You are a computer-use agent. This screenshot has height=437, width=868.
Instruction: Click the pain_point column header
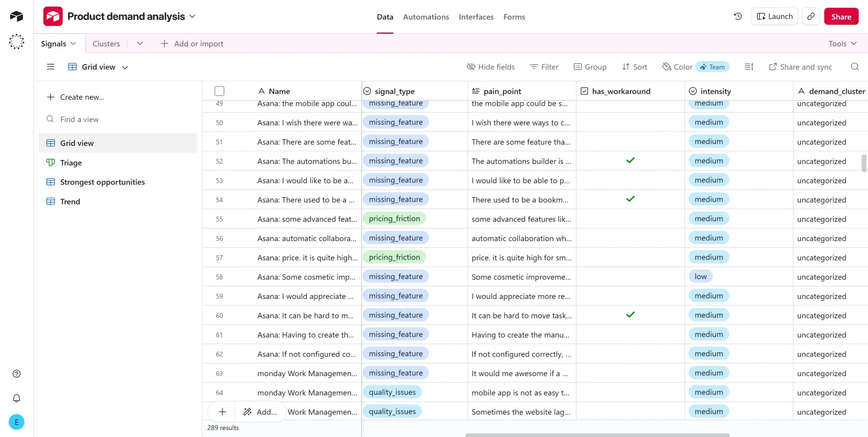point(522,91)
